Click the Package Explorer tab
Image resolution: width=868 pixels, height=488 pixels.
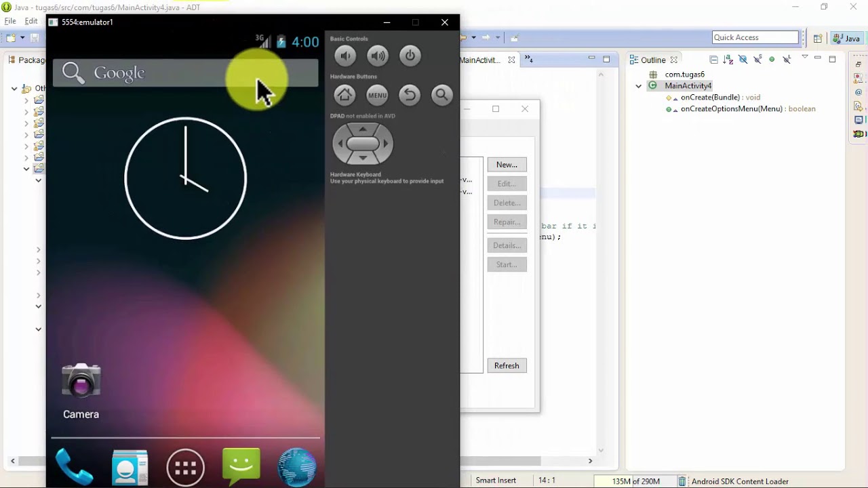pyautogui.click(x=27, y=60)
